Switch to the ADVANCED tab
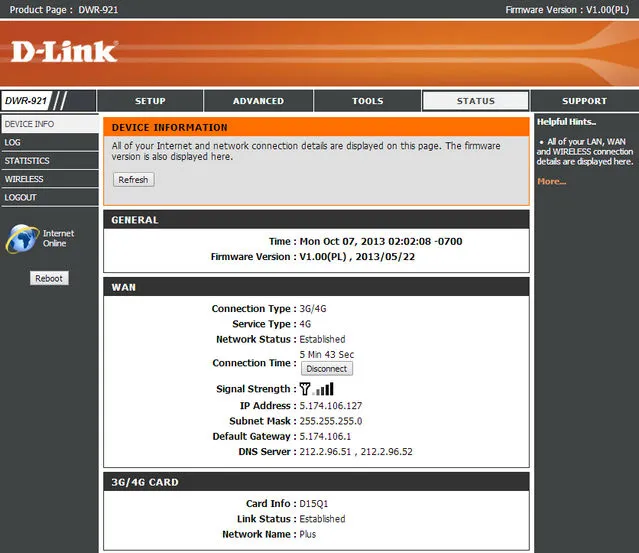The image size is (639, 553). tap(258, 101)
